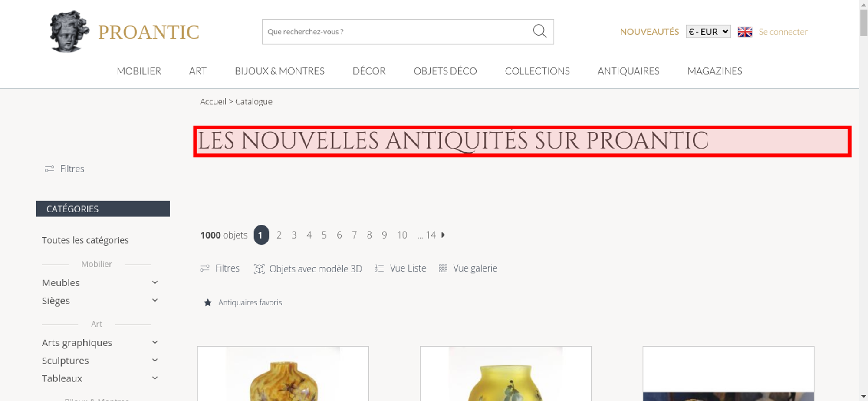Go to next page arrow in pagination

[x=443, y=235]
